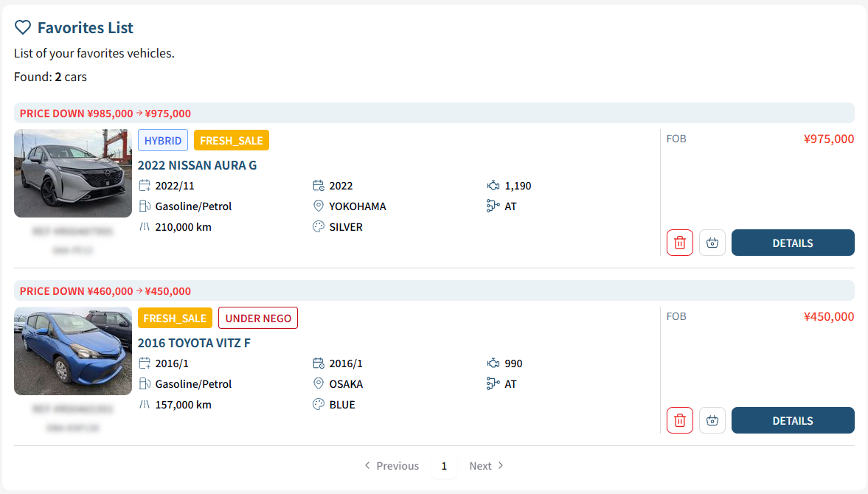Open details for 2022 Nissan Aura G
The height and width of the screenshot is (494, 868).
793,243
